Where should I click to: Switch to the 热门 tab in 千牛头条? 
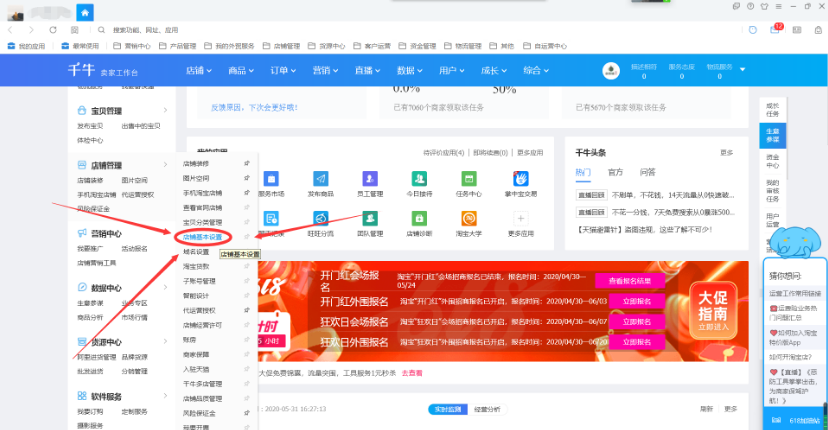[x=583, y=172]
